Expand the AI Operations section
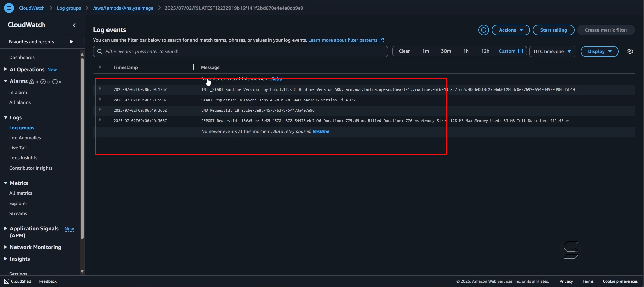Image resolution: width=644 pixels, height=287 pixels. (x=6, y=69)
